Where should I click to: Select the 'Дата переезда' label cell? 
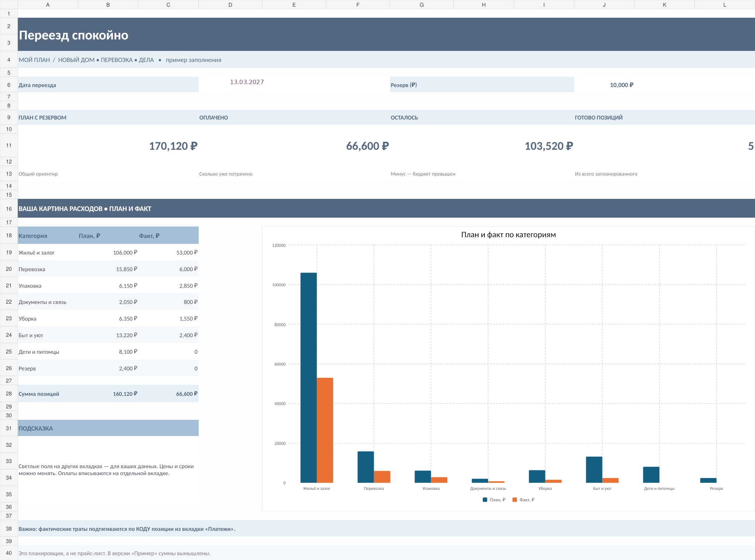[108, 85]
